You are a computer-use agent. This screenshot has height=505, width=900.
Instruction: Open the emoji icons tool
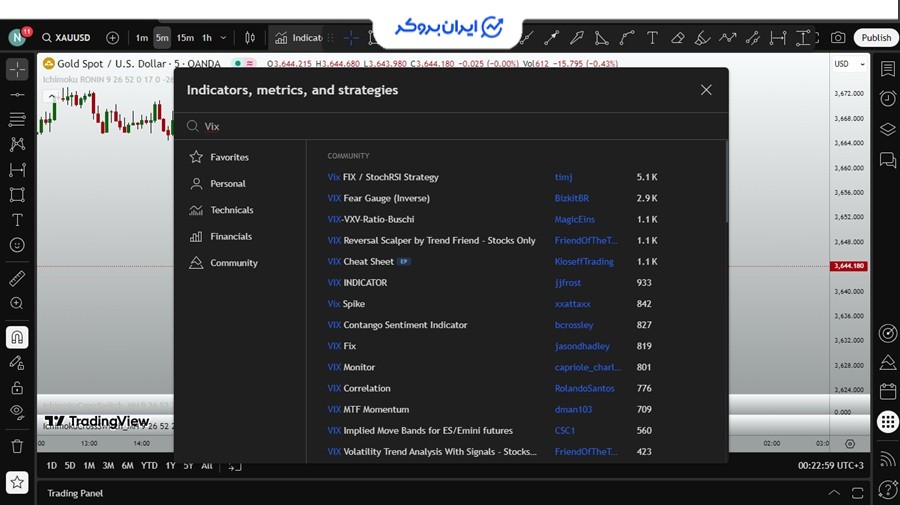coord(17,245)
